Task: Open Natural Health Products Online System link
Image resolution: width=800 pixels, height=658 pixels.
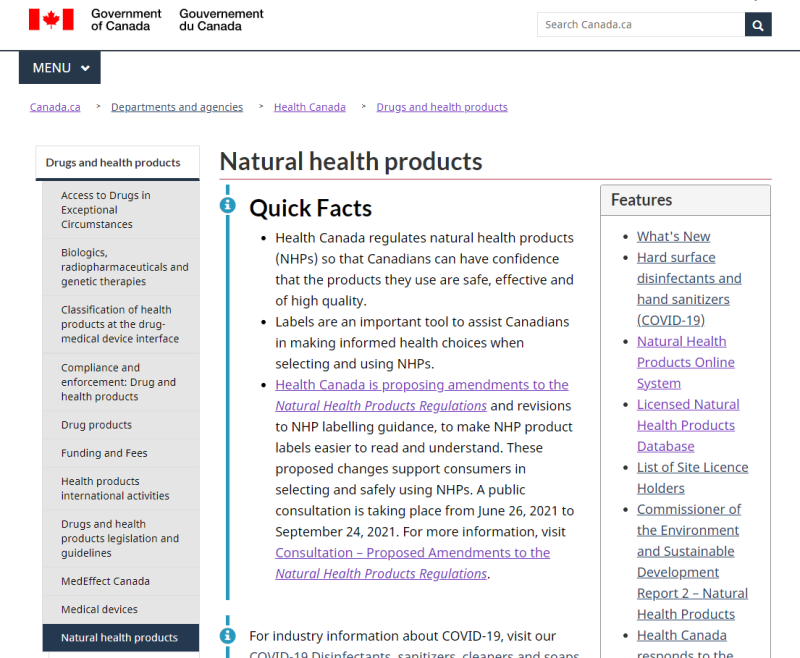Action: click(x=686, y=362)
